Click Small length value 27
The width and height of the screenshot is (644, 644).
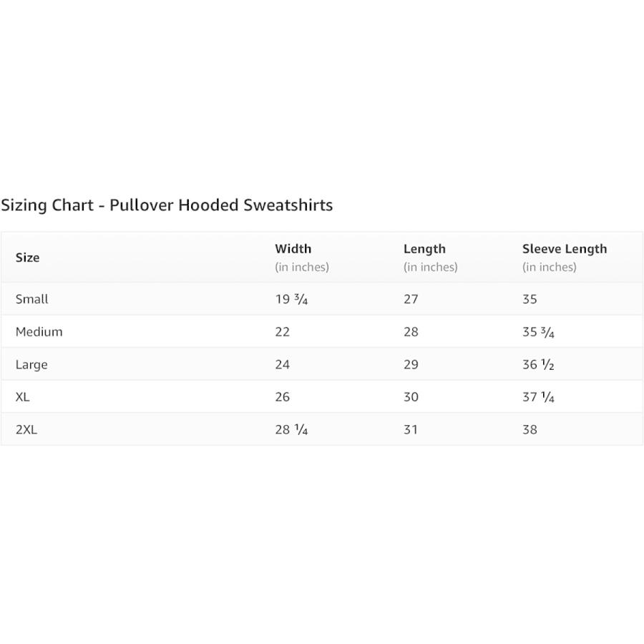tap(411, 299)
